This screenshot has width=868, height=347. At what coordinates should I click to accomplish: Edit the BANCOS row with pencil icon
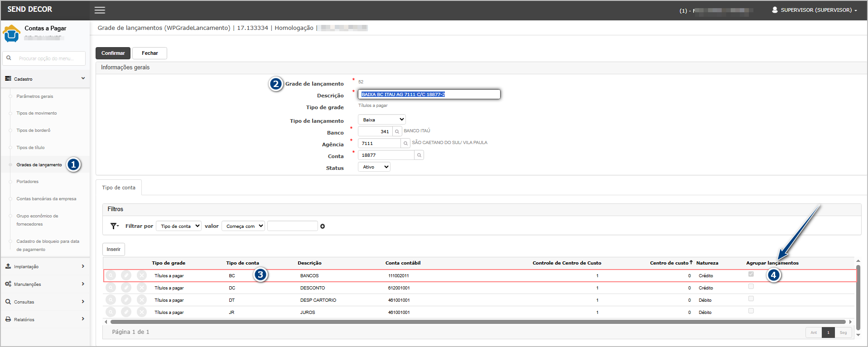coord(126,275)
